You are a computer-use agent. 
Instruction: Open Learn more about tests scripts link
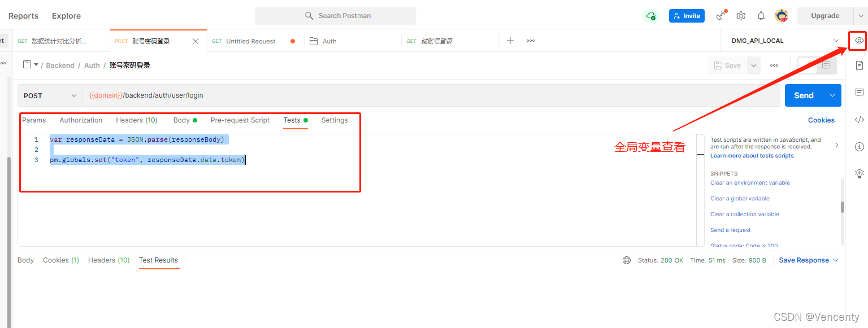point(752,156)
